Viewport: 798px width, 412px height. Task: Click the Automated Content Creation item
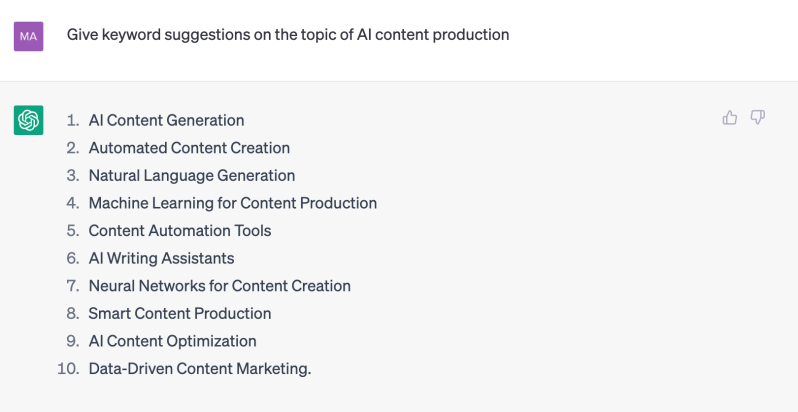click(x=189, y=148)
